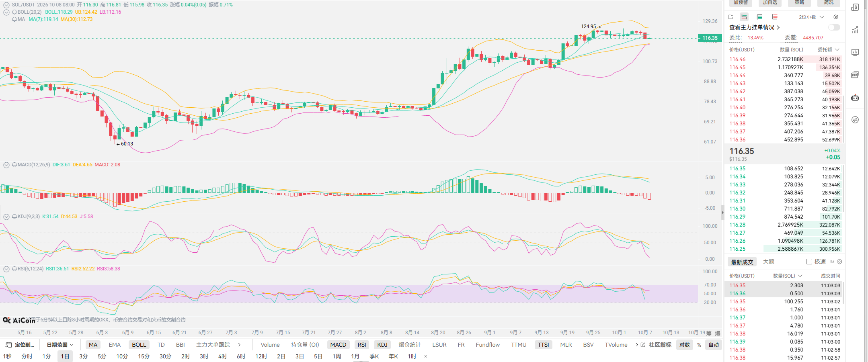This screenshot has width=868, height=362.
Task: Show only sell orders (red list icon)
Action: 775,17
